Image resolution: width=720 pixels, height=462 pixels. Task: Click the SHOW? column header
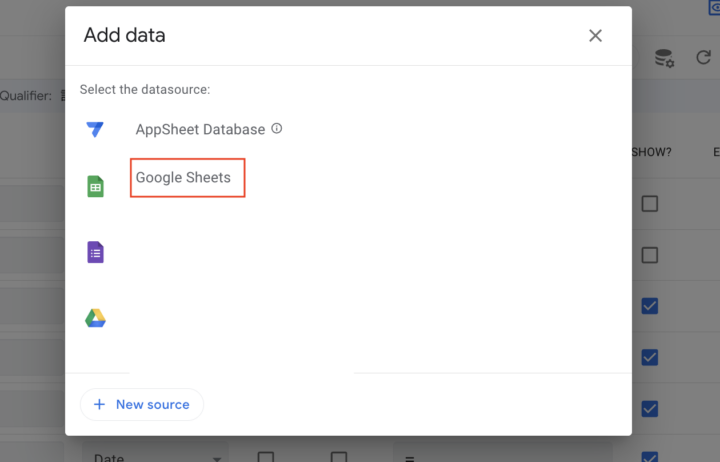651,153
